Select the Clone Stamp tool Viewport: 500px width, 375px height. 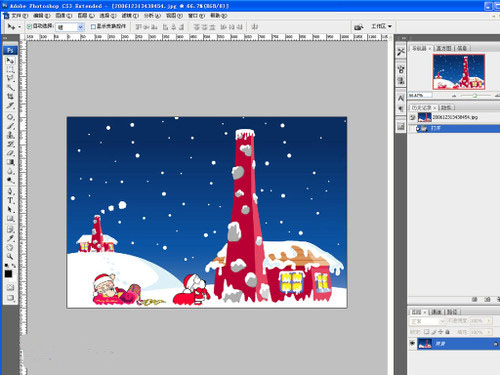pyautogui.click(x=10, y=136)
